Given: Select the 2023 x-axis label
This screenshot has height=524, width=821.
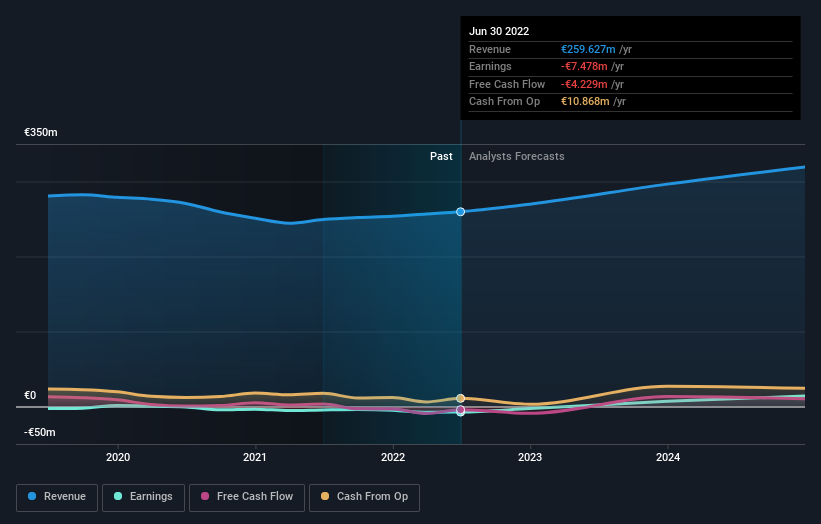Looking at the screenshot, I should coord(530,457).
